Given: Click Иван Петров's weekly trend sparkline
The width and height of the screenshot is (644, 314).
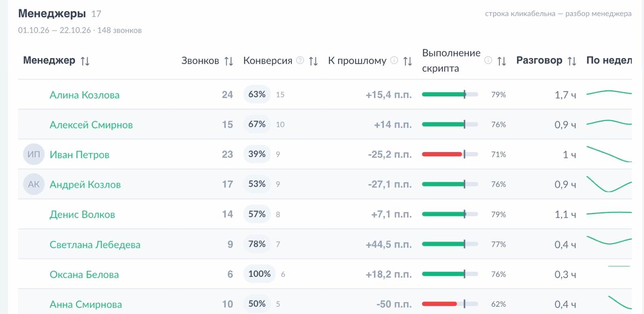Looking at the screenshot, I should coord(609,154).
